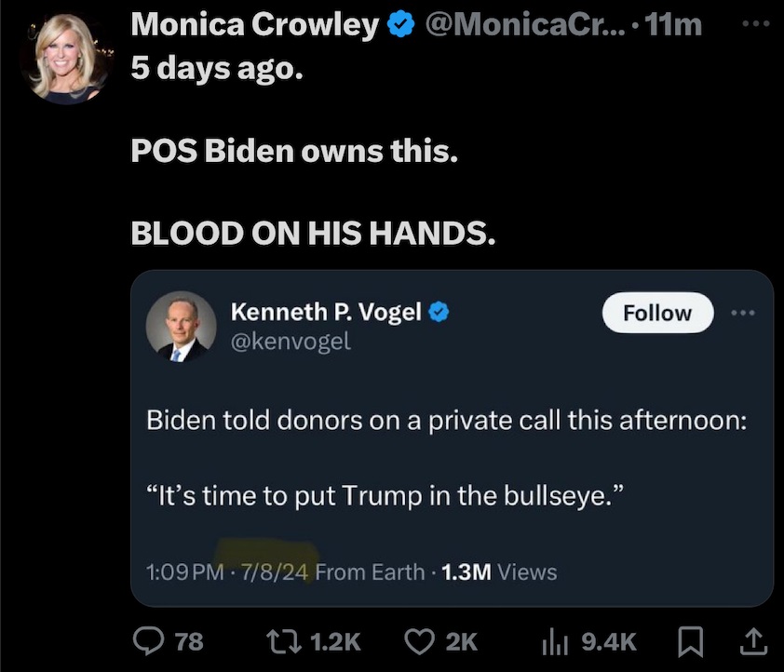Click Kenneth P. Vogel's verified badge
This screenshot has width=784, height=672.
[439, 313]
